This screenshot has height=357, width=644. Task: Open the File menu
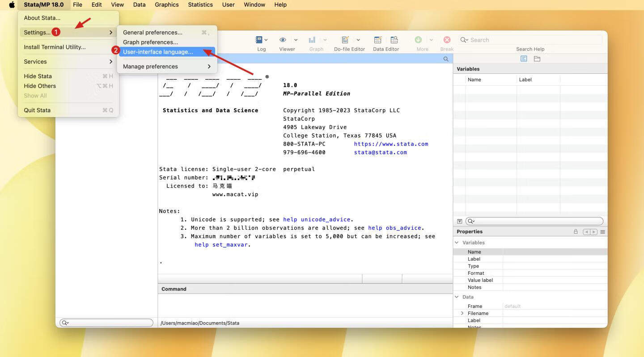(77, 4)
